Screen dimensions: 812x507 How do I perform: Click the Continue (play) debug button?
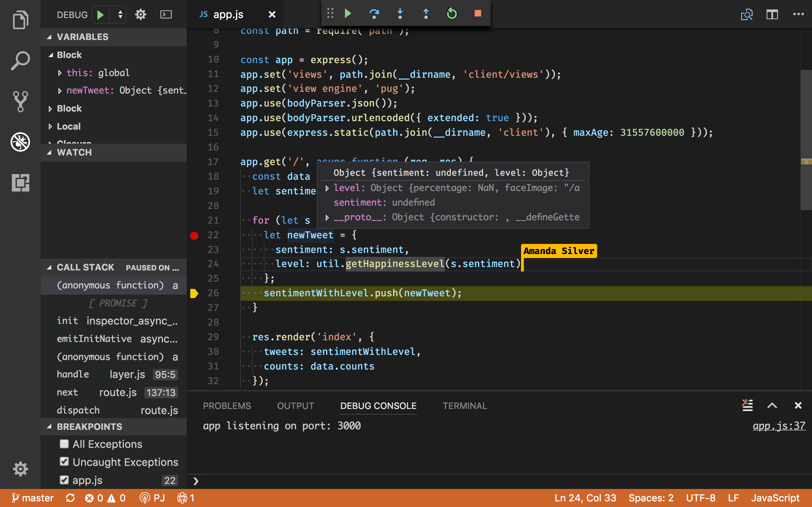348,13
